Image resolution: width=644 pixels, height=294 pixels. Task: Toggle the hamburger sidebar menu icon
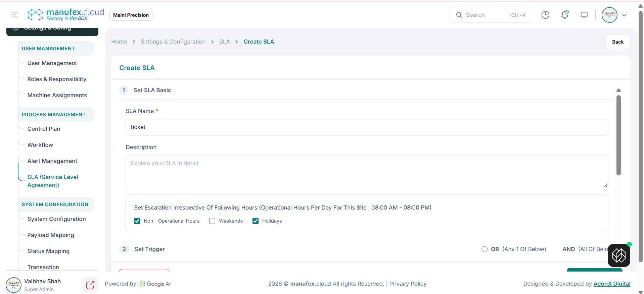14,15
